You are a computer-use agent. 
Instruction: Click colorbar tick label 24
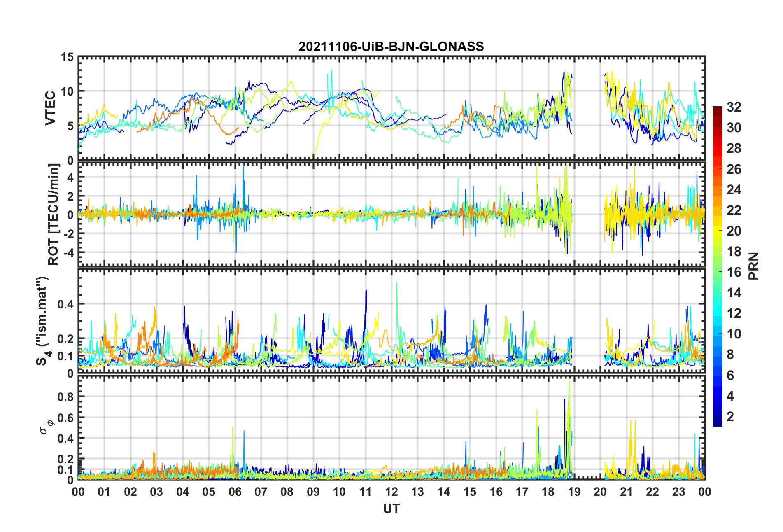pos(734,190)
